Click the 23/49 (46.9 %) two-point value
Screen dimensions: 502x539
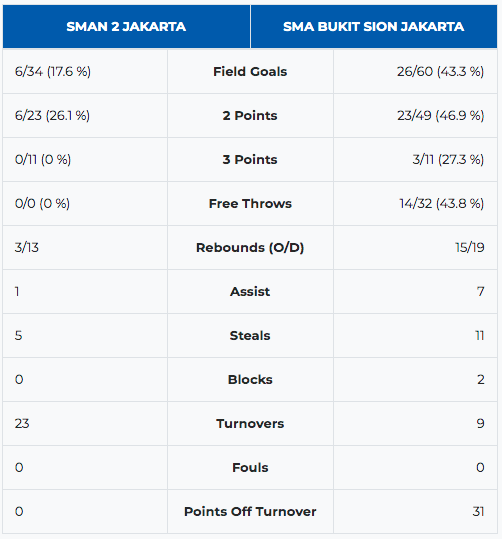pos(441,116)
